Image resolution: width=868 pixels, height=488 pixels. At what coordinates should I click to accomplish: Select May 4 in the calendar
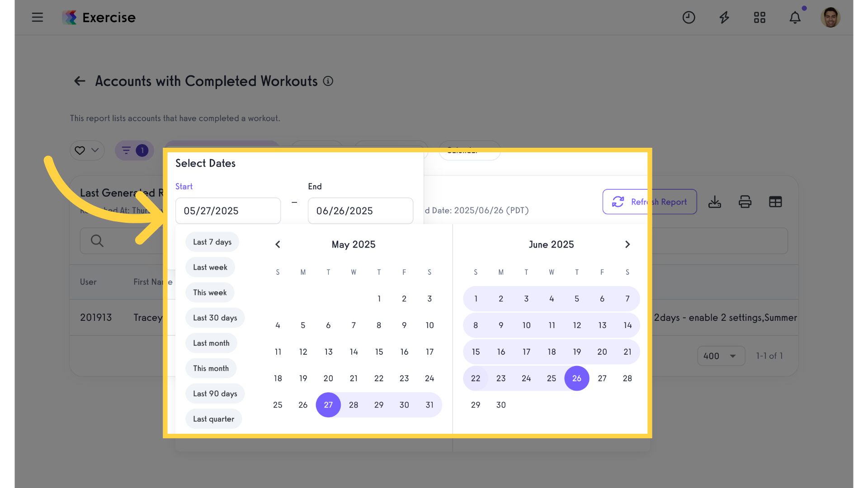pyautogui.click(x=278, y=325)
